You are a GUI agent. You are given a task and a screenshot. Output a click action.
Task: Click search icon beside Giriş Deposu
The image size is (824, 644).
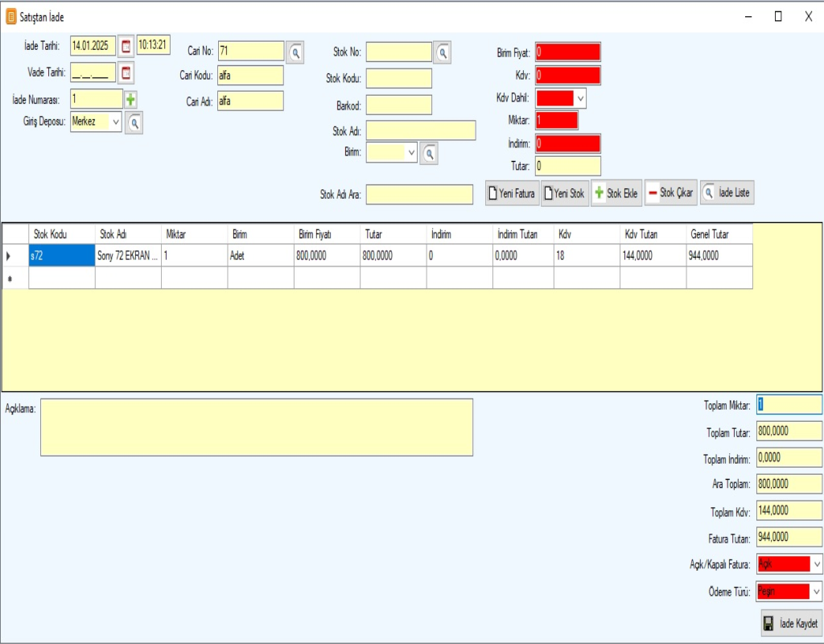(134, 122)
